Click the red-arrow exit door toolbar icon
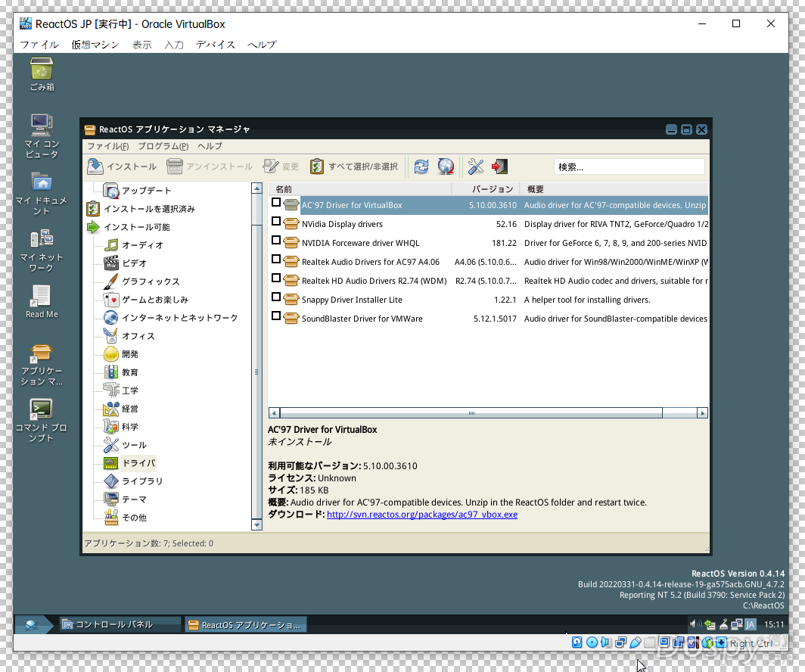 499,166
